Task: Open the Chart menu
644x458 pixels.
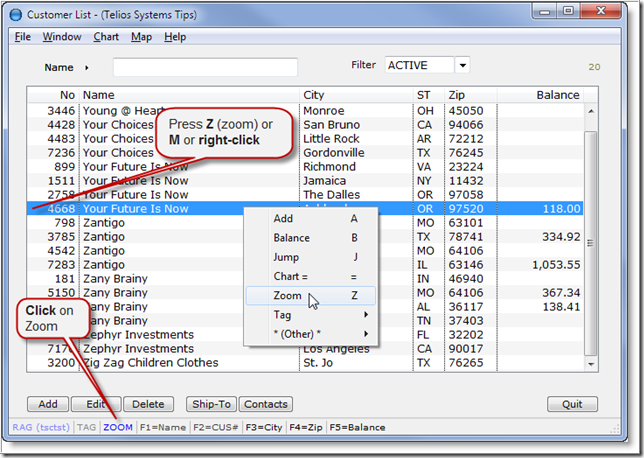Action: pos(106,37)
